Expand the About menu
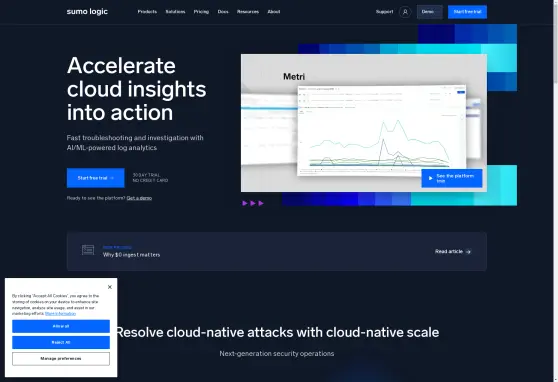Image resolution: width=558 pixels, height=382 pixels. click(x=274, y=12)
